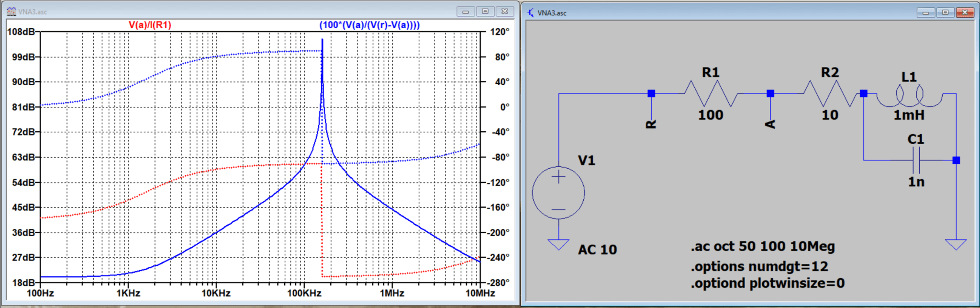Screen dimensions: 980x308
Task: Click the -280° label on phase axis
Action: pyautogui.click(x=498, y=283)
